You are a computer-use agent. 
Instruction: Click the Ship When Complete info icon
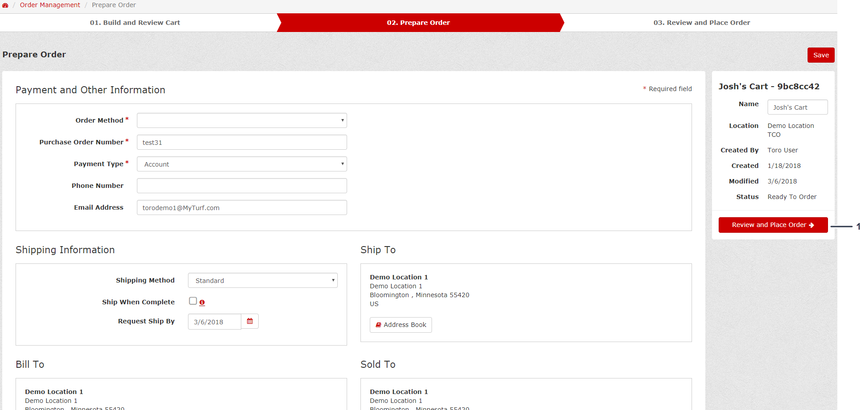202,303
